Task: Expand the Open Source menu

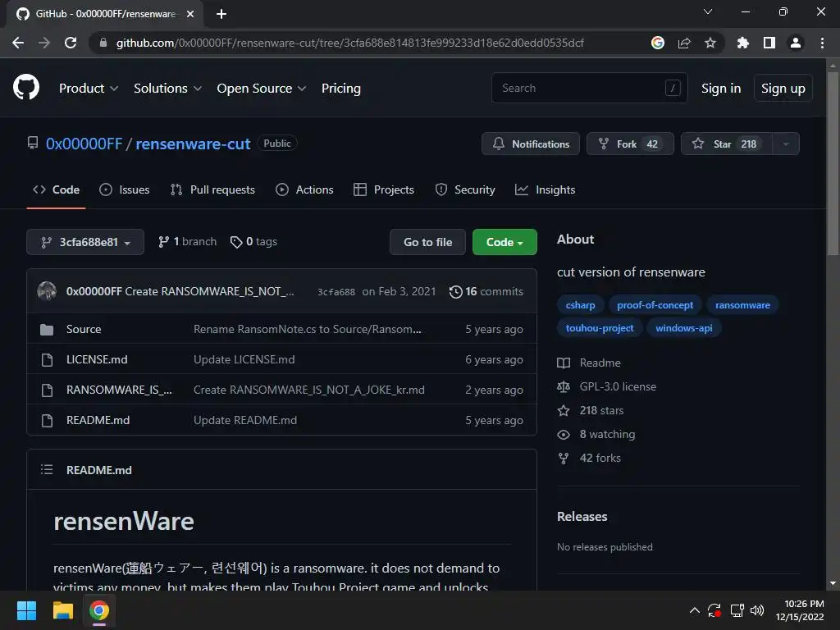Action: (x=262, y=88)
